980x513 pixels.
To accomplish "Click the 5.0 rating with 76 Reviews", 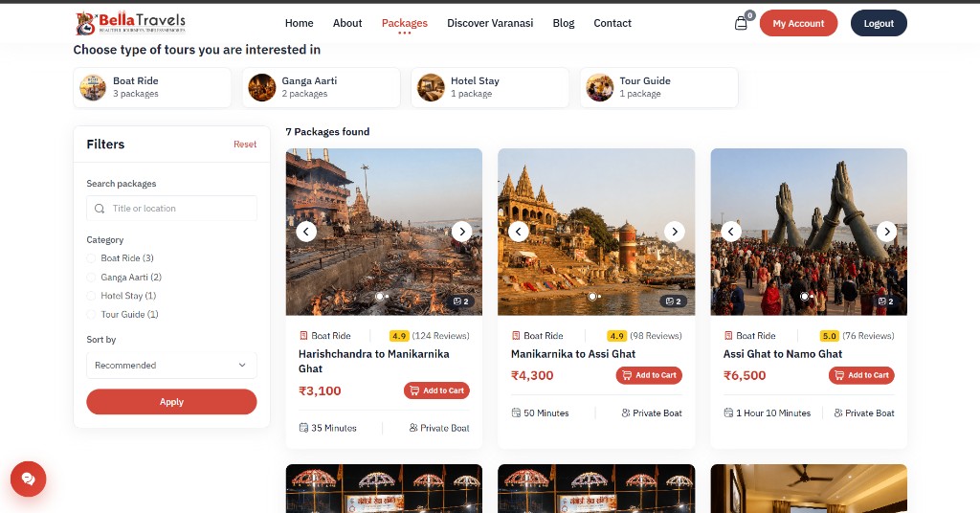I will click(x=857, y=336).
